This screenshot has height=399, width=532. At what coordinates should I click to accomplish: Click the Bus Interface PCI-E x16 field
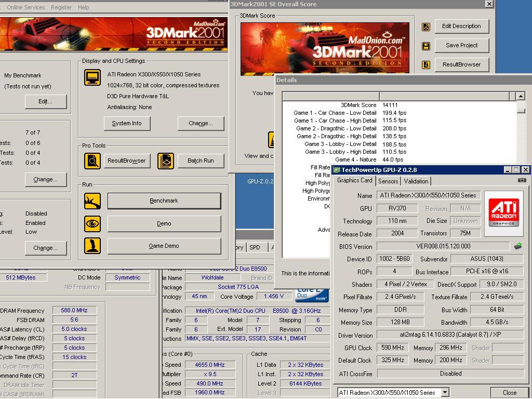point(487,271)
